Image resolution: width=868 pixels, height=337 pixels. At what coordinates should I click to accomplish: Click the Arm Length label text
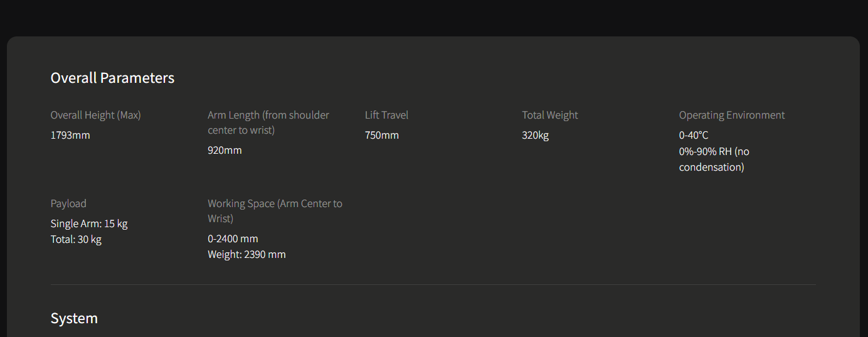pos(268,122)
